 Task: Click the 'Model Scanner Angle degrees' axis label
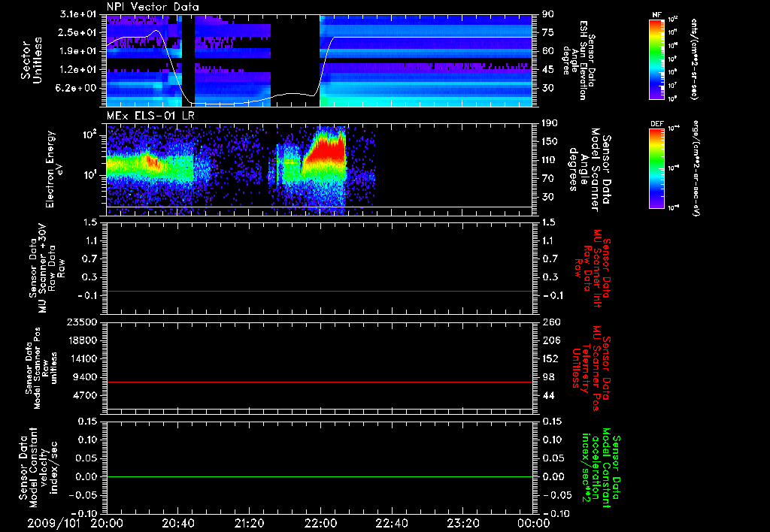590,169
